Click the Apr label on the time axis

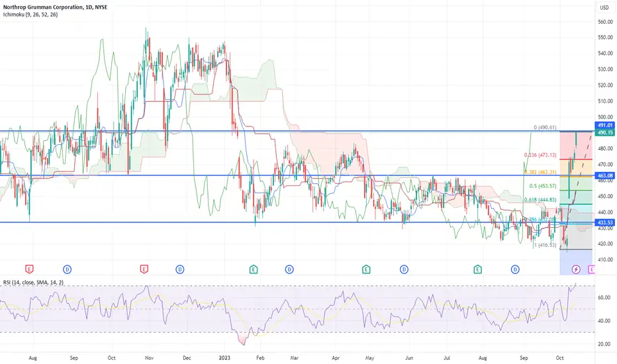[335, 358]
